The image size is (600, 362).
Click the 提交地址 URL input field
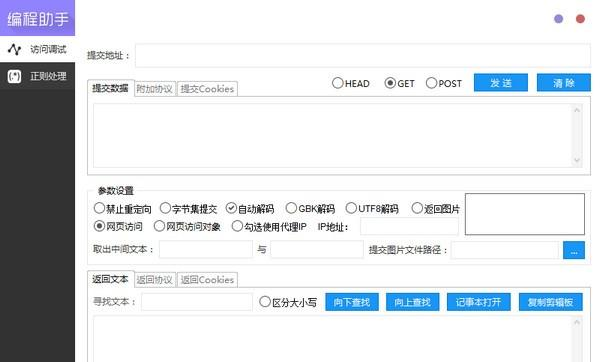(363, 55)
